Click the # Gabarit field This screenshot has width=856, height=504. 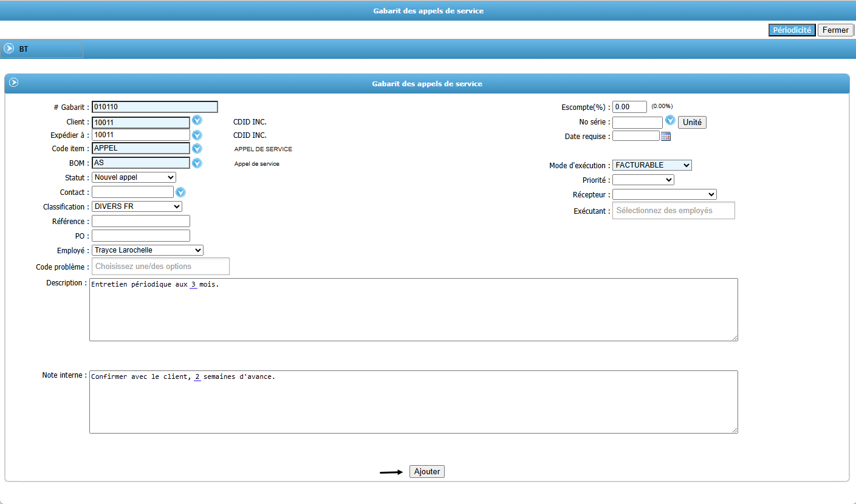tap(154, 107)
